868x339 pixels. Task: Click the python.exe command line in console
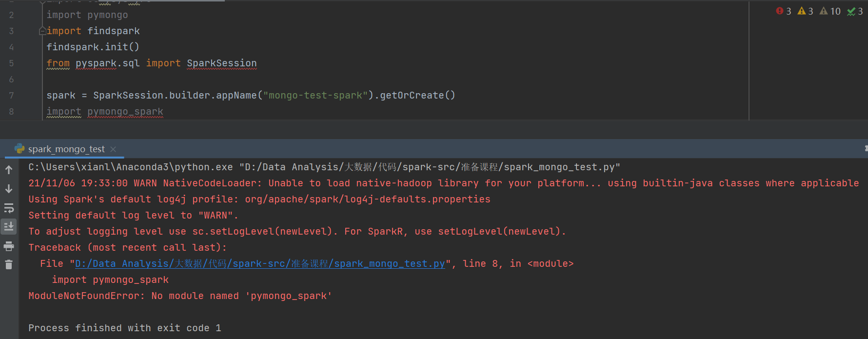click(324, 167)
